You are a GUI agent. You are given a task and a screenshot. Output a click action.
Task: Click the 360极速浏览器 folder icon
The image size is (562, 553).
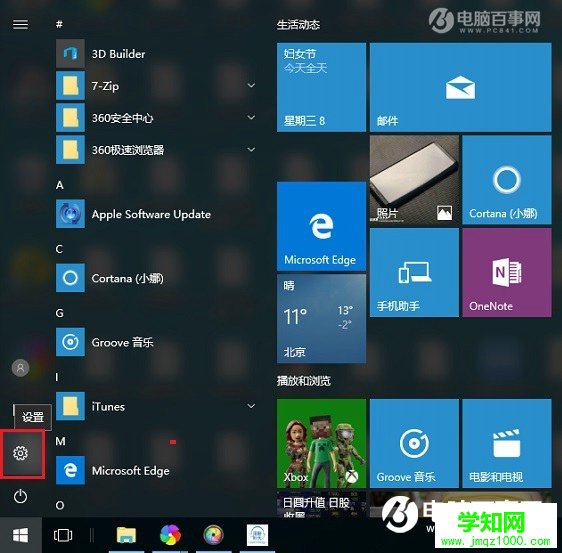click(x=70, y=150)
